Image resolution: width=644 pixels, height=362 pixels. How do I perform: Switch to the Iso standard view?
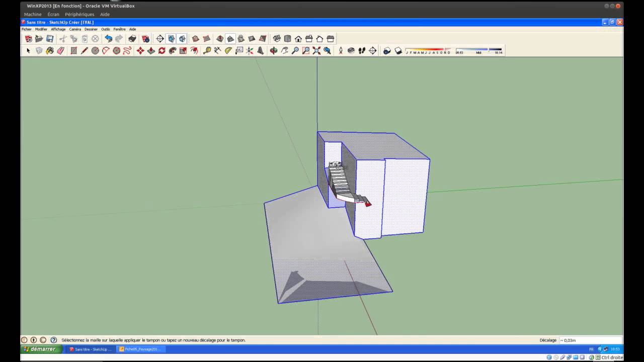277,39
